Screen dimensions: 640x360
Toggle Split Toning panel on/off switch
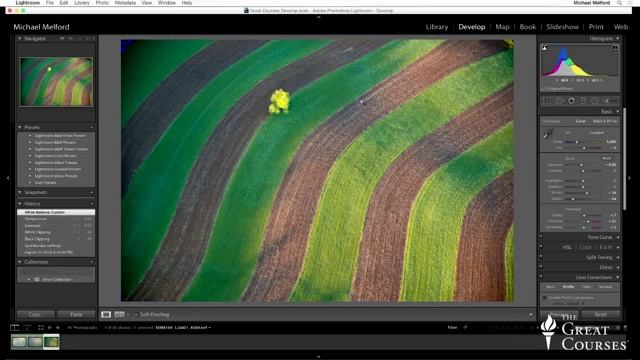pyautogui.click(x=541, y=257)
